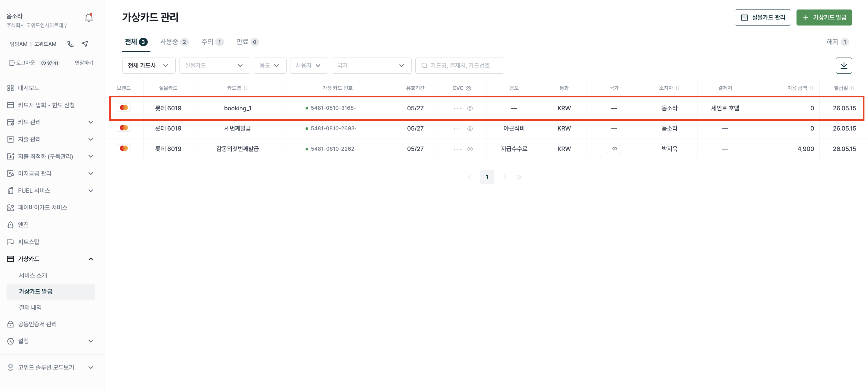Click Mastercard logo in booking_1 row

(x=124, y=107)
